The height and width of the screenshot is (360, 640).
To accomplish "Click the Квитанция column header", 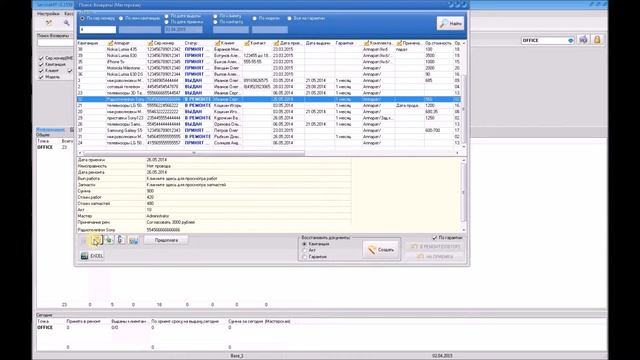I will (88, 43).
